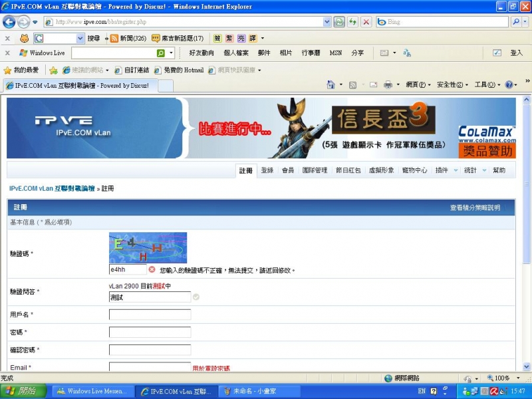
Task: Open the 插件 dropdown arrow
Action: (456, 172)
